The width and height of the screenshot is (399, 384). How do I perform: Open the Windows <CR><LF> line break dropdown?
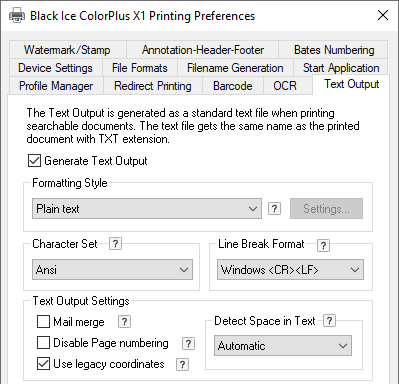[x=290, y=270]
